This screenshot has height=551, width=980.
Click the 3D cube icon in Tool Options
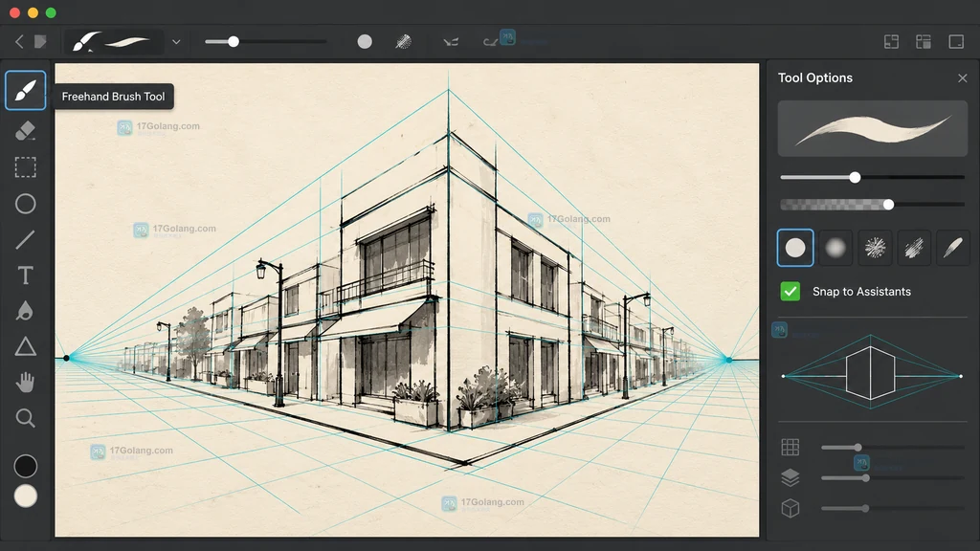(x=790, y=509)
